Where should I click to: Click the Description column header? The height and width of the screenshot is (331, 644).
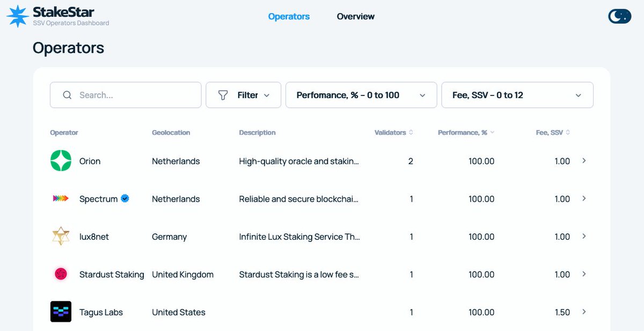(257, 133)
